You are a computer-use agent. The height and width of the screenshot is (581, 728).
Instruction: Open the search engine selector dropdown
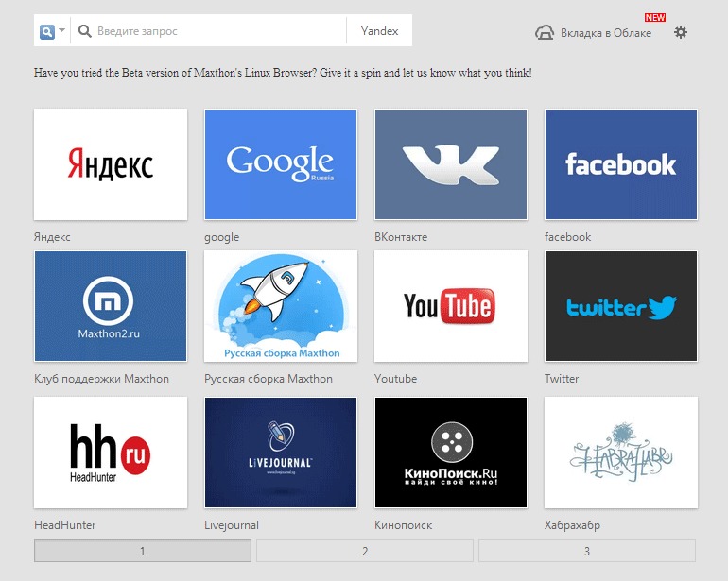(x=52, y=31)
